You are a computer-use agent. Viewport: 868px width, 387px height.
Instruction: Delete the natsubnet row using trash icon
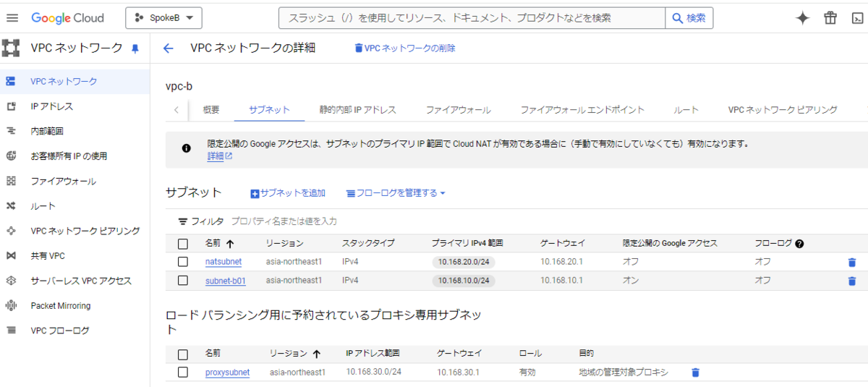tap(851, 262)
